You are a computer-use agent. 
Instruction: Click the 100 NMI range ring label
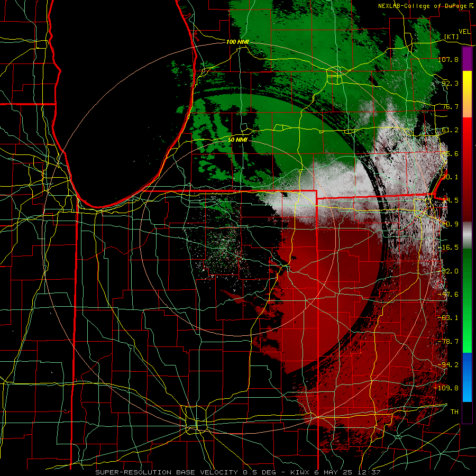tap(237, 42)
